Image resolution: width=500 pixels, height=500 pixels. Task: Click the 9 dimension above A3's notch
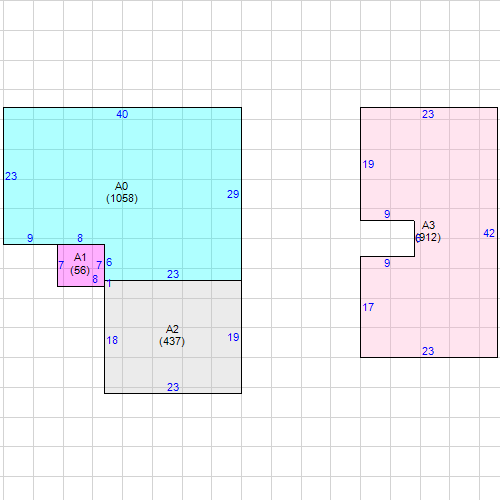tap(387, 214)
